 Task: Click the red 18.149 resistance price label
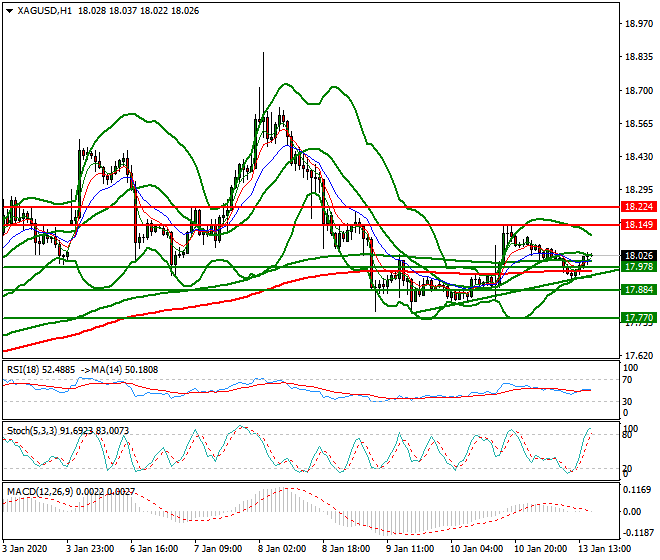click(x=639, y=225)
